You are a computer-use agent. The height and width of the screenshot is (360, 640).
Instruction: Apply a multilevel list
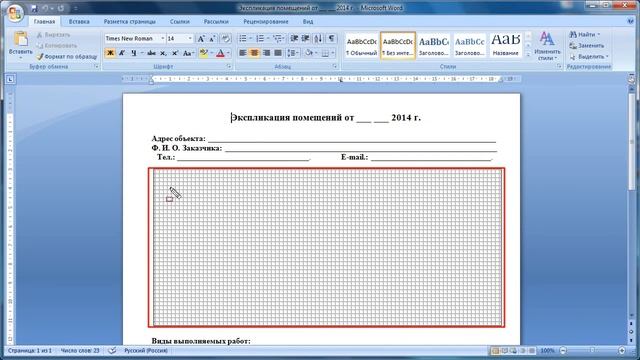(x=278, y=39)
